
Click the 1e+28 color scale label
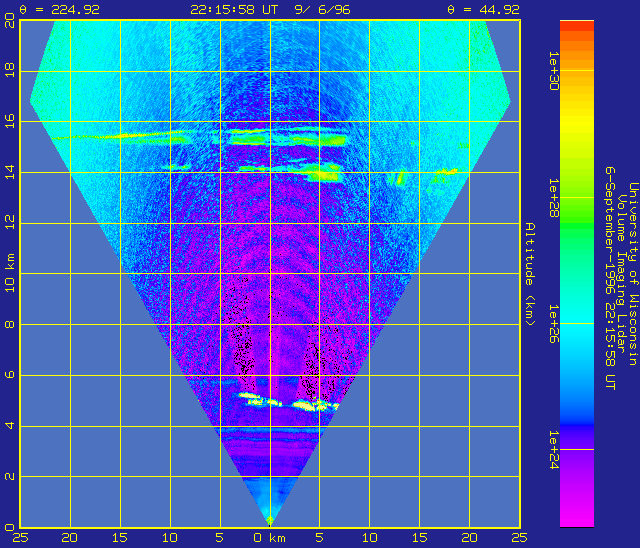554,198
